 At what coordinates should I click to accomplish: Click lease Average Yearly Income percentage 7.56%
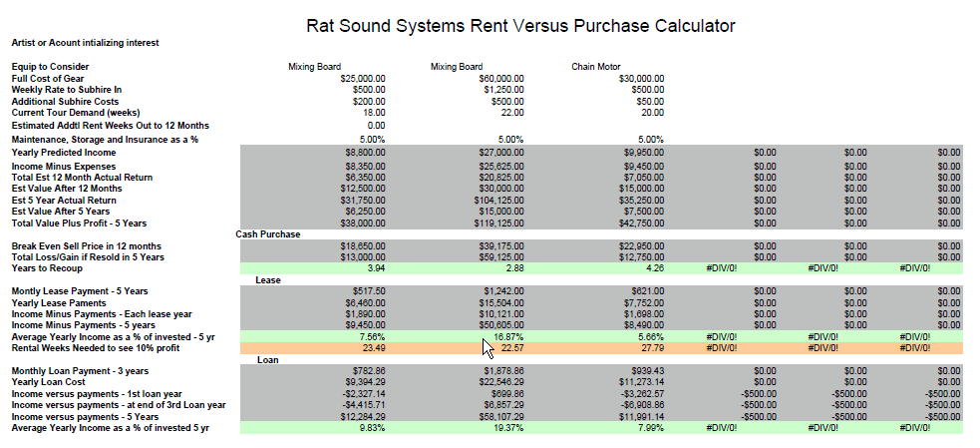point(374,336)
